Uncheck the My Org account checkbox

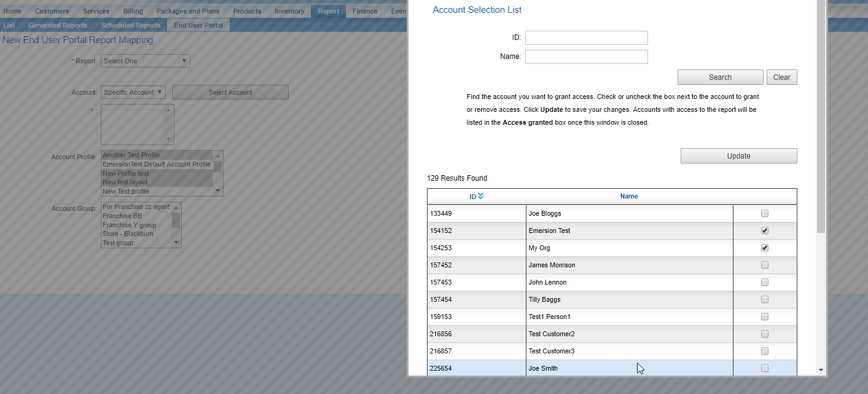(x=765, y=248)
